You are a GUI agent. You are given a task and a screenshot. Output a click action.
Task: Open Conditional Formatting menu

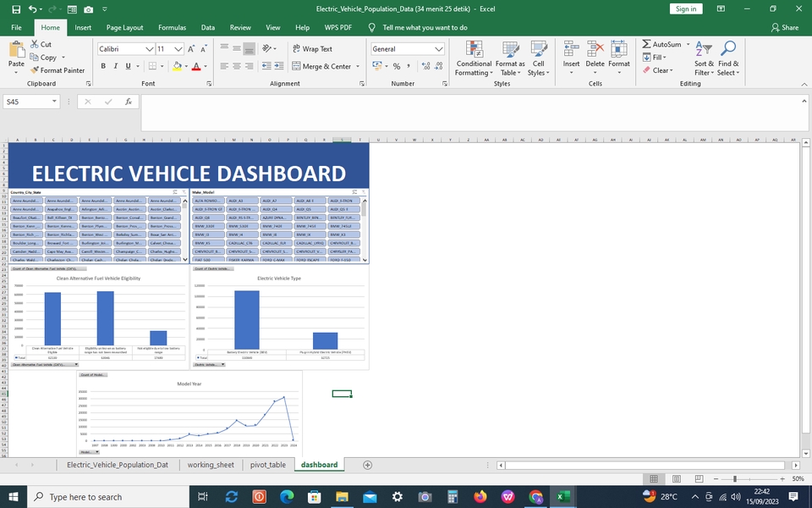[x=474, y=58]
